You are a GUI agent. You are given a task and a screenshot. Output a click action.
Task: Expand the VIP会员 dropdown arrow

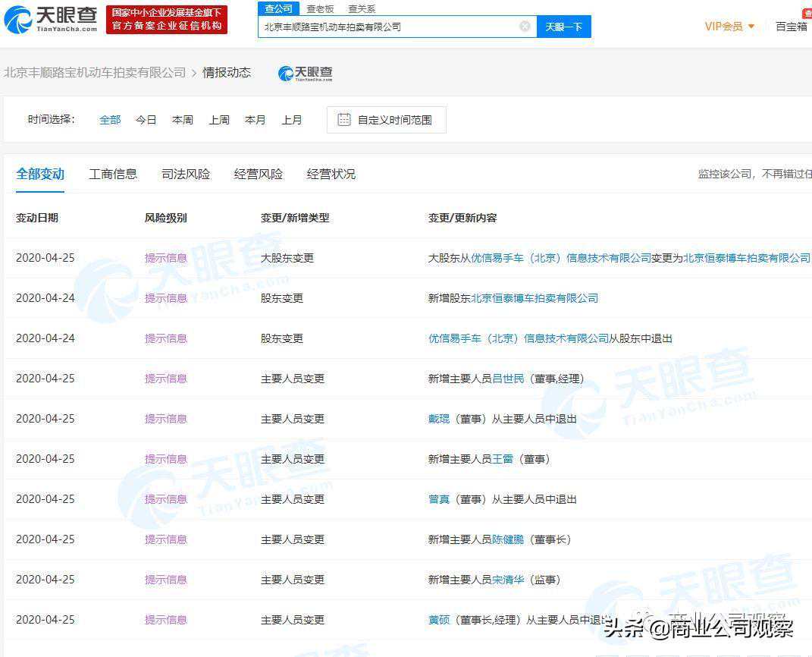(x=751, y=27)
